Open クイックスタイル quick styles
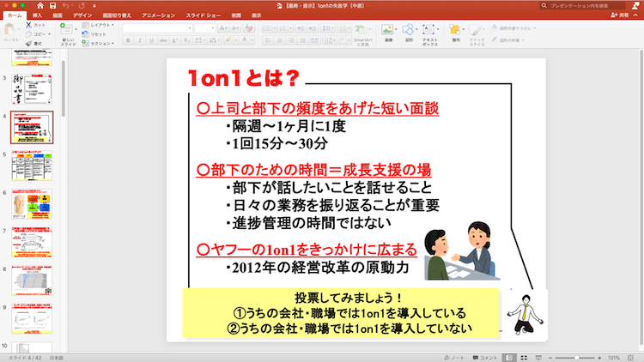 coord(477,34)
